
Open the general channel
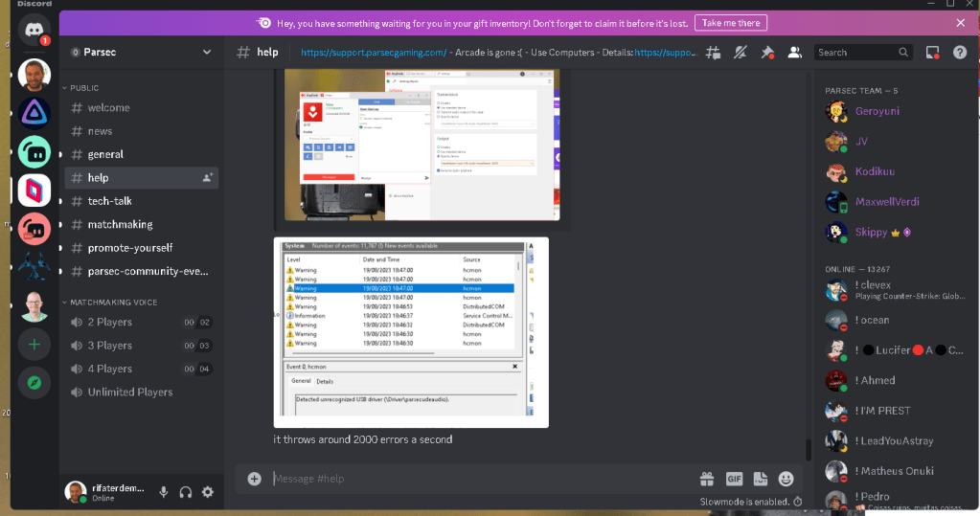[141, 154]
